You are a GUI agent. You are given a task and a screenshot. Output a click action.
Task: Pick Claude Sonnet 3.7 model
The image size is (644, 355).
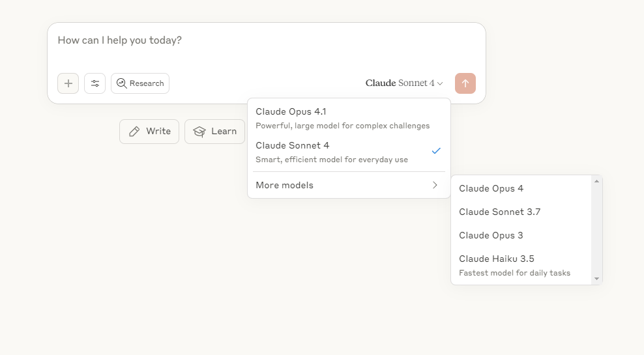522,212
